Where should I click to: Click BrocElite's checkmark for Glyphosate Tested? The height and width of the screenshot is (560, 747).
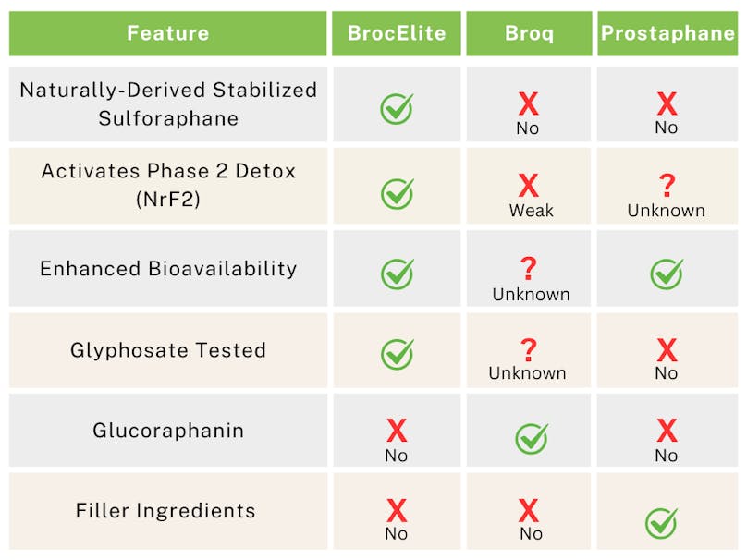pos(397,354)
